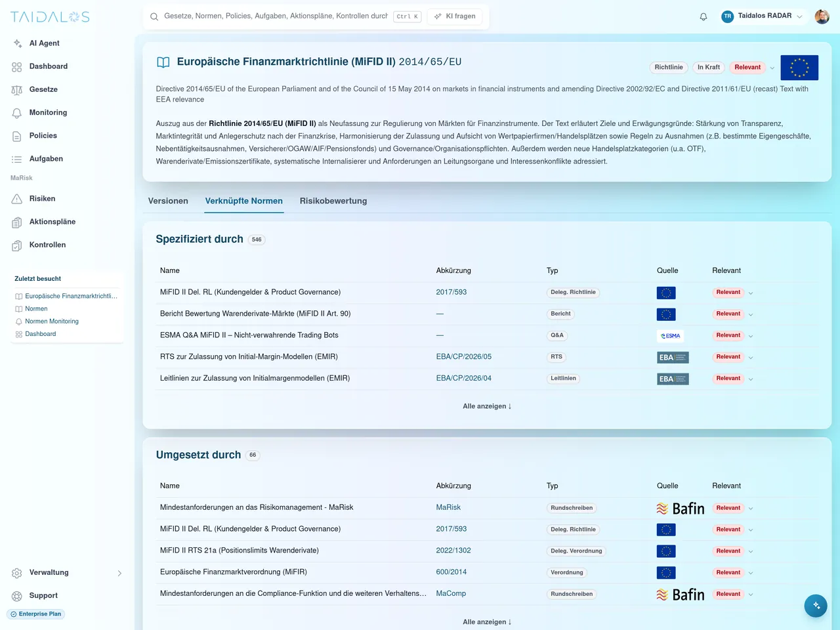Open recently visited Normen Monitoring
This screenshot has height=630, width=840.
coord(52,322)
